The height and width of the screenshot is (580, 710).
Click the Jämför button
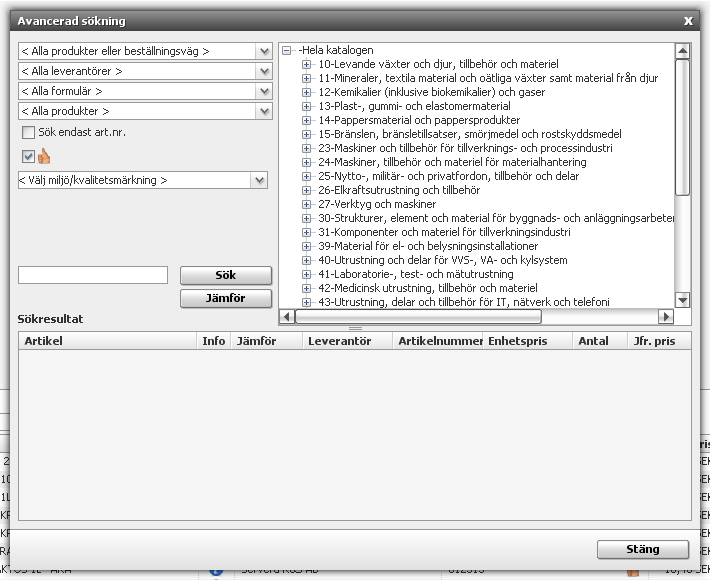[226, 298]
